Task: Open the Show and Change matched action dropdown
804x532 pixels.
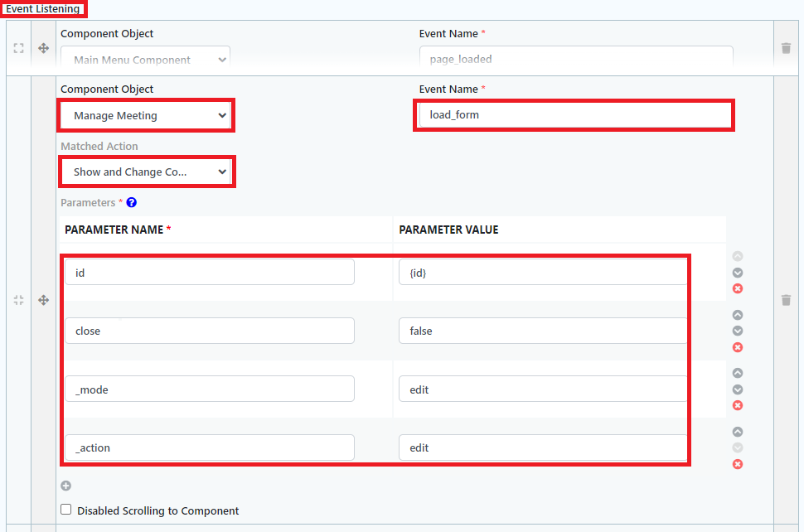Action: [x=146, y=172]
